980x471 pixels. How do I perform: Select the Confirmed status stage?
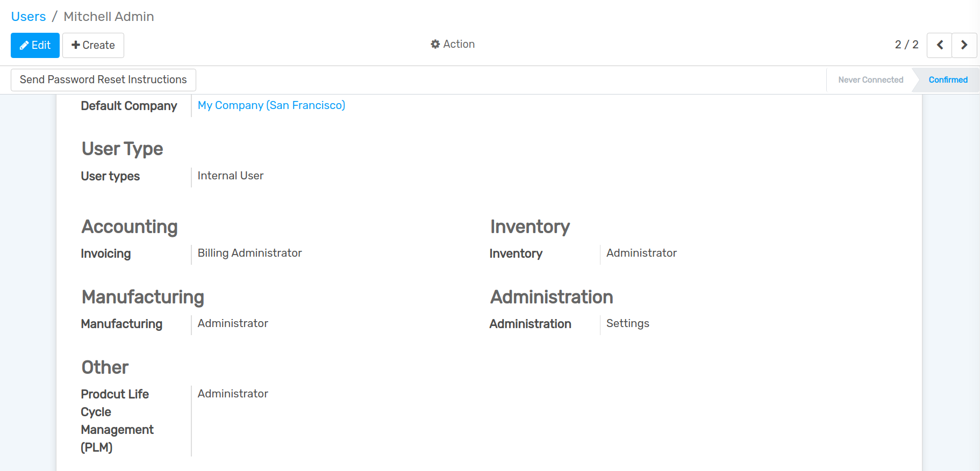click(948, 80)
